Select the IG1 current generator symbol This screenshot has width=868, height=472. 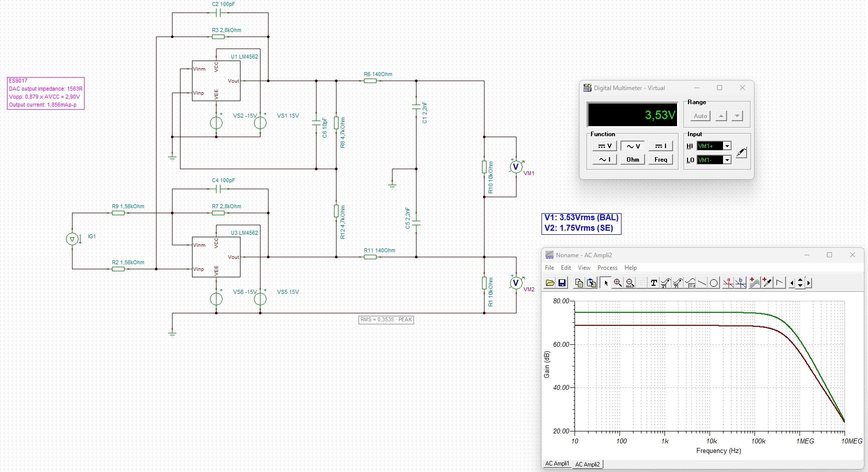pyautogui.click(x=72, y=239)
